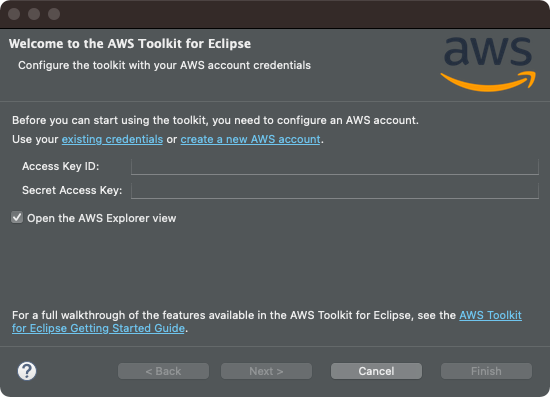Click the Configure the toolkit subtitle text
The width and height of the screenshot is (550, 397).
(165, 65)
